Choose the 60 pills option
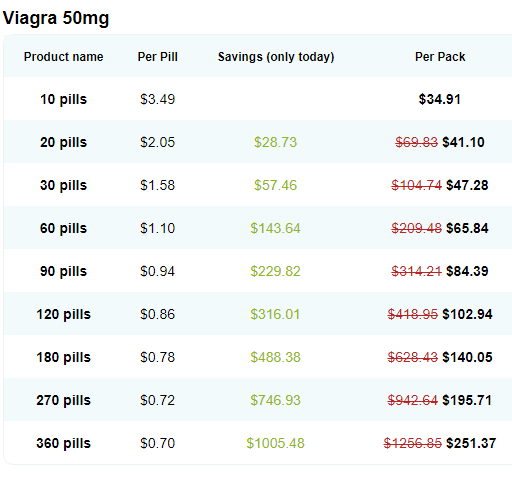This screenshot has width=512, height=477. [63, 228]
